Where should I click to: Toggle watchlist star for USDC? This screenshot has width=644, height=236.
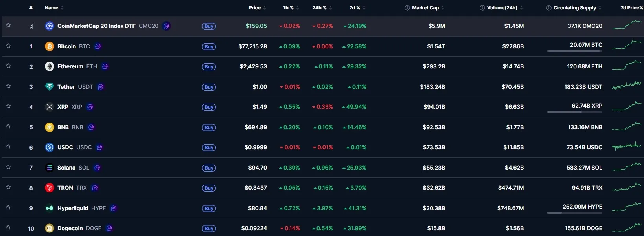[8, 147]
